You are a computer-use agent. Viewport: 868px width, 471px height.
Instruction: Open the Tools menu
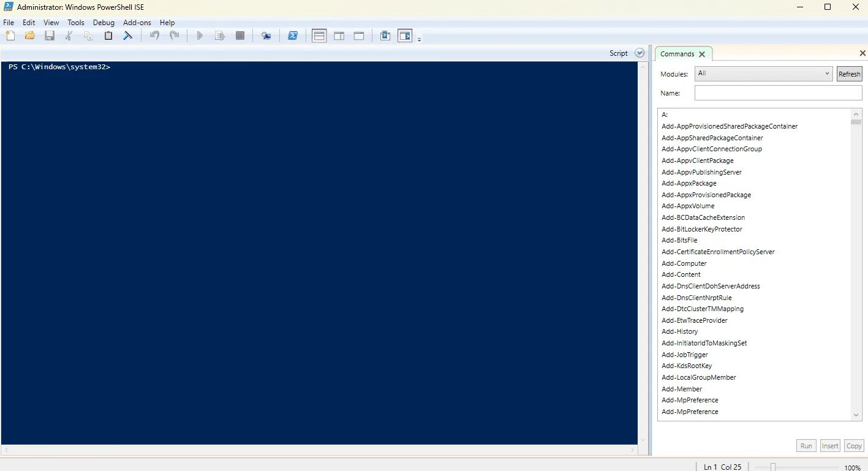(x=76, y=23)
